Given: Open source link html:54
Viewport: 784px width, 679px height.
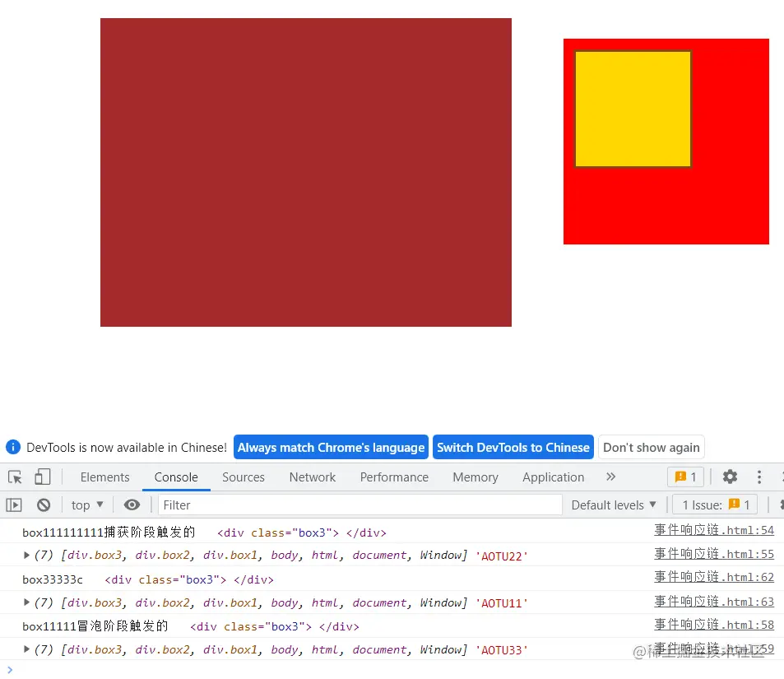Looking at the screenshot, I should pos(714,530).
